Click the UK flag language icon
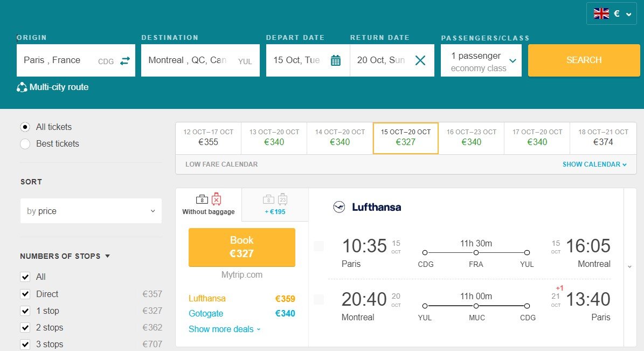The image size is (644, 351). pyautogui.click(x=601, y=13)
